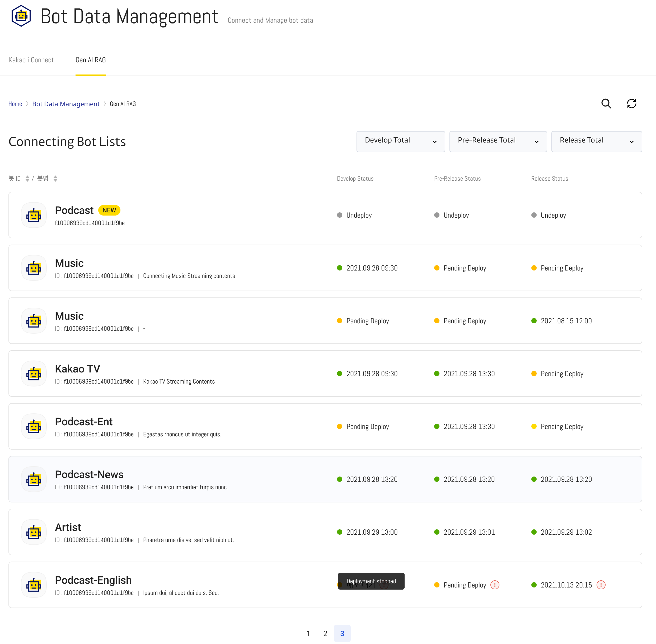Viewport: 656px width, 644px height.
Task: Click Gen AI RAG in the breadcrumb
Action: pos(123,104)
